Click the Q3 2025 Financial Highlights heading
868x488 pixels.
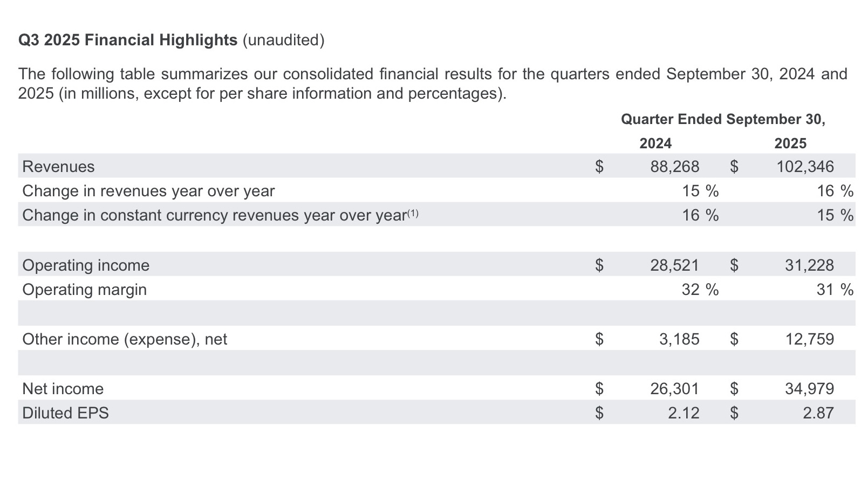click(128, 40)
